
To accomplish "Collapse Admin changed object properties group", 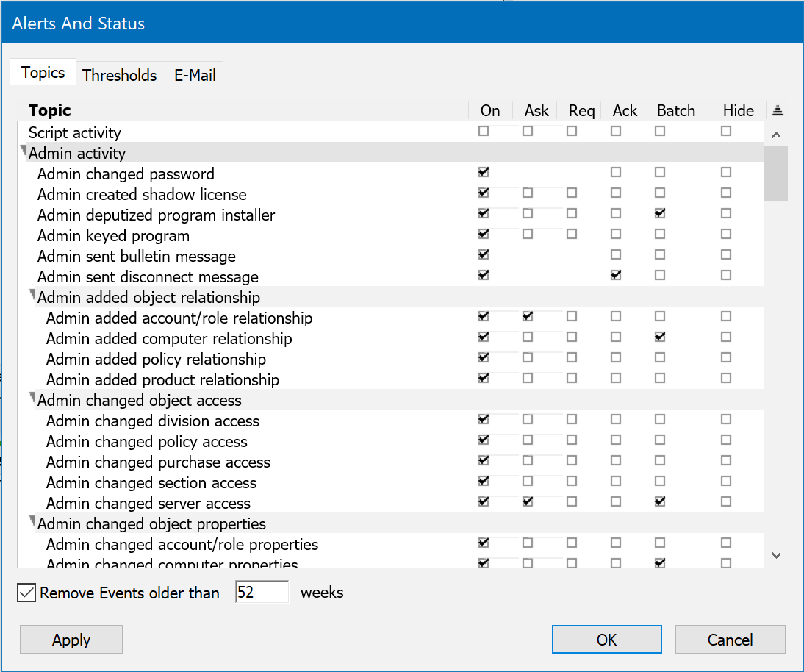I will [x=32, y=521].
